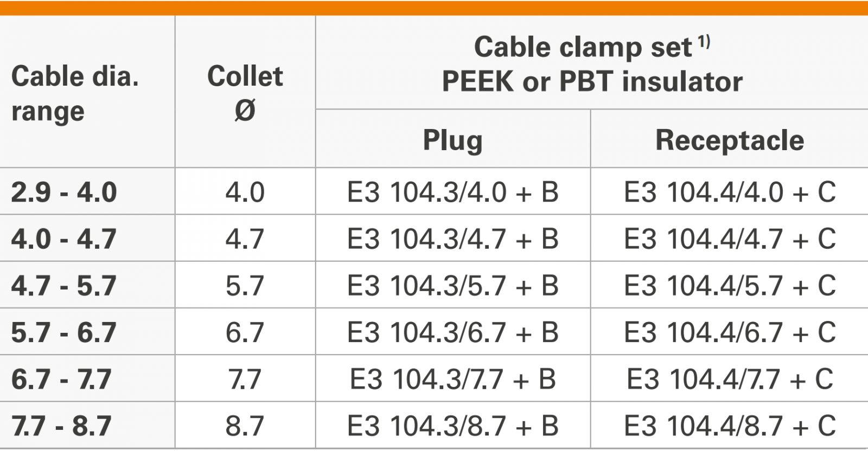Viewport: 868px width, 451px height.
Task: Select cable range cell '2.9 - 4.0'
Action: [x=64, y=192]
